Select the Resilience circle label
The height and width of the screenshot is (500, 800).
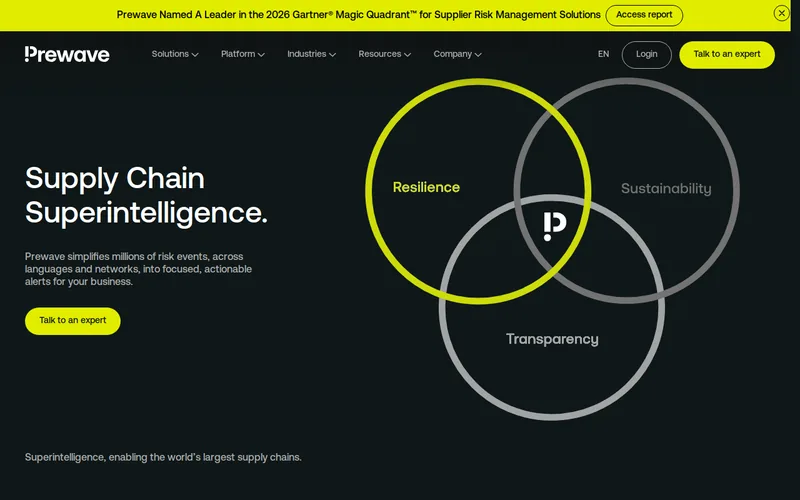426,187
